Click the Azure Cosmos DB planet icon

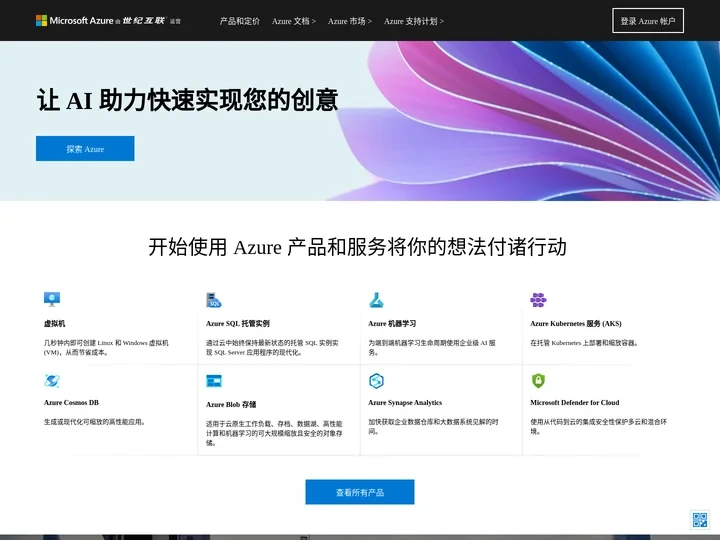coord(52,381)
